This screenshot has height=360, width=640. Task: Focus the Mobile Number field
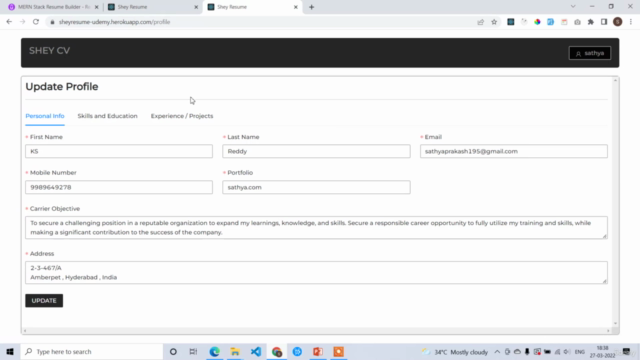(119, 187)
